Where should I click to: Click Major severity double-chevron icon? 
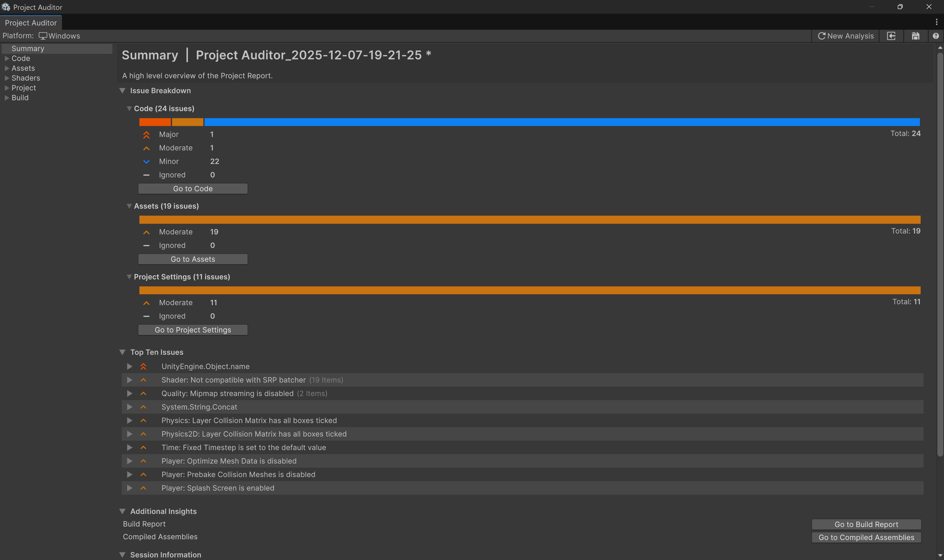click(147, 135)
